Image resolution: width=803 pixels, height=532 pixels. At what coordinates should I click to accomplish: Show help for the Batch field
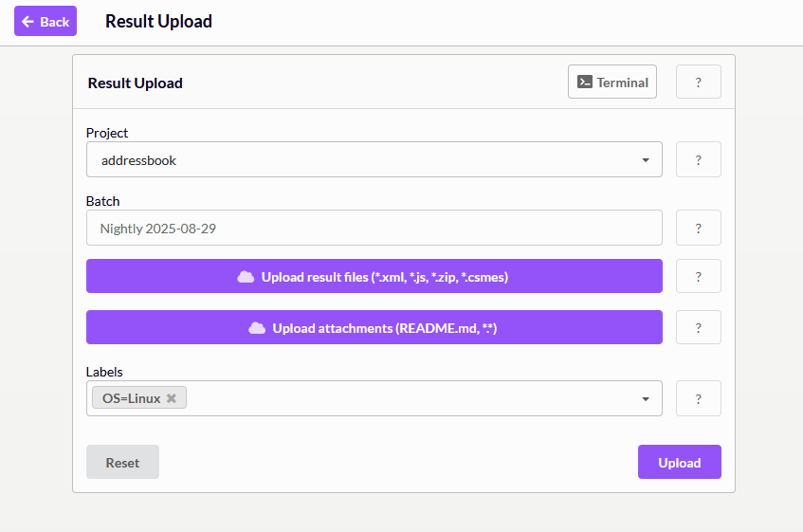tap(698, 228)
